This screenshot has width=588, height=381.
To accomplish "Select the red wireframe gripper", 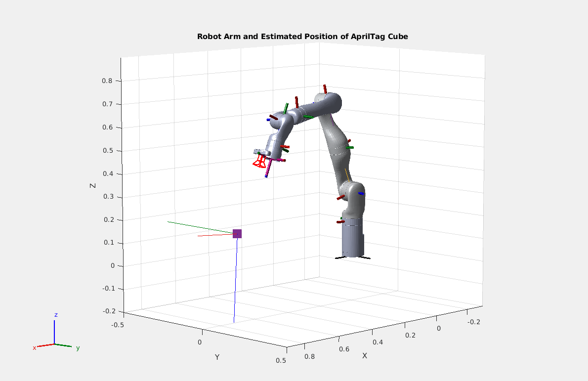I will (x=260, y=162).
